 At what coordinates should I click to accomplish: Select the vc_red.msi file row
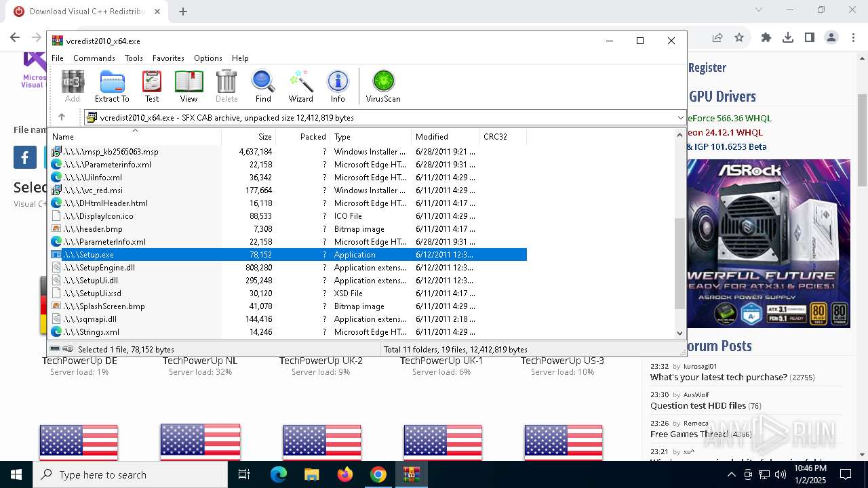tap(288, 190)
